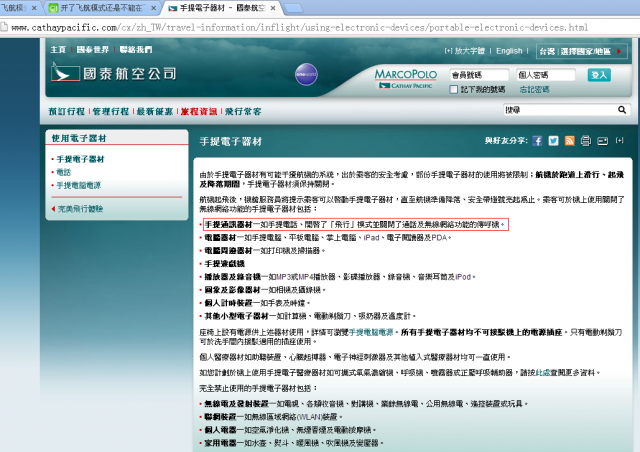640x452 pixels.
Task: Click the Cathay Pacific 國泰航空公司 logo
Action: coord(114,73)
